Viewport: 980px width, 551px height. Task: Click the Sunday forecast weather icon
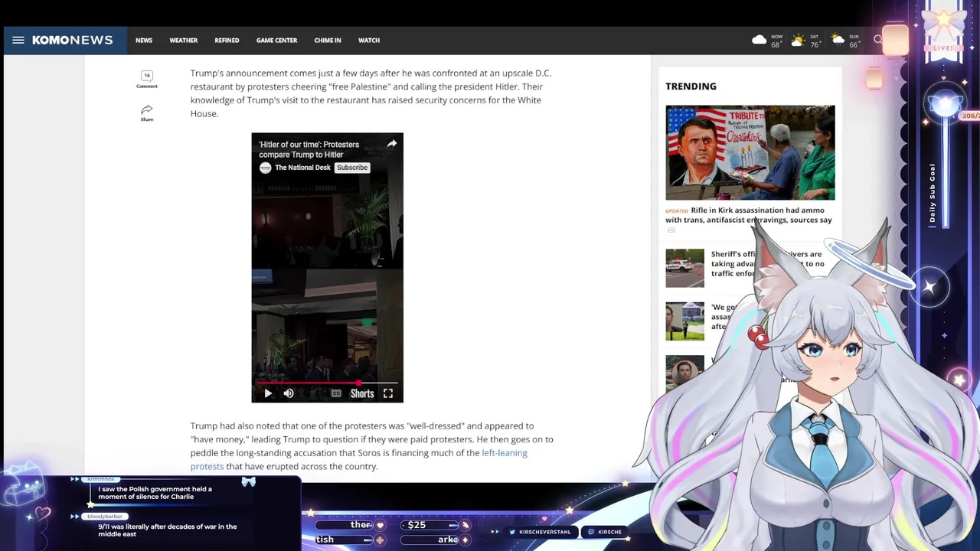pos(838,40)
